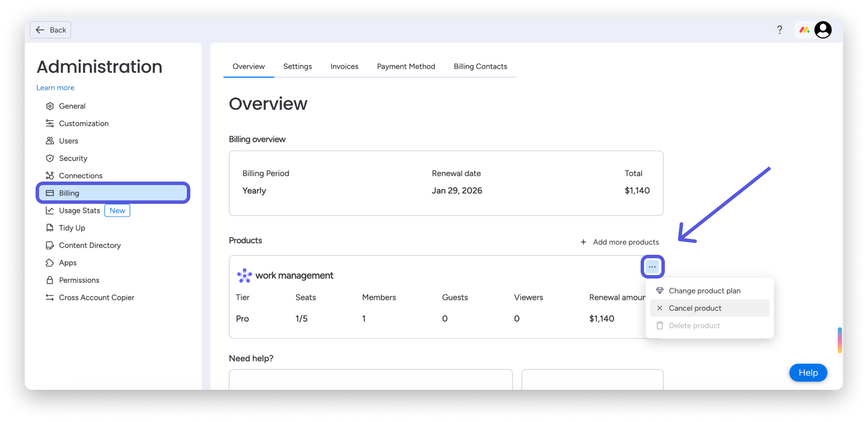Open the Connections section
This screenshot has width=868, height=422.
[81, 176]
